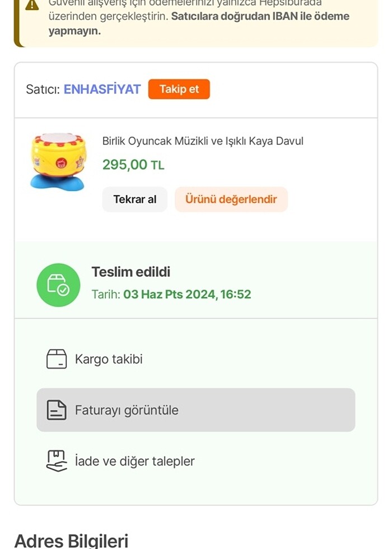The height and width of the screenshot is (549, 392).
Task: Click the Teslim edildi delivery status text
Action: pyautogui.click(x=130, y=272)
